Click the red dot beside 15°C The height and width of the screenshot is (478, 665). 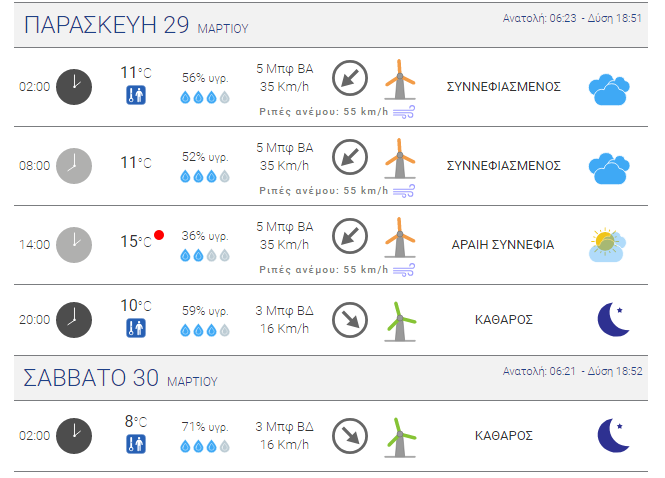[159, 235]
